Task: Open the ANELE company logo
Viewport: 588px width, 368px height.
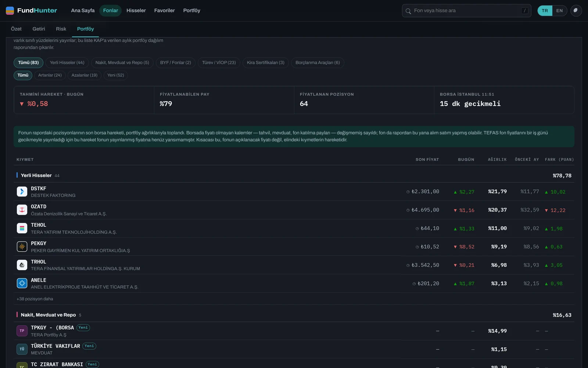Action: click(22, 283)
